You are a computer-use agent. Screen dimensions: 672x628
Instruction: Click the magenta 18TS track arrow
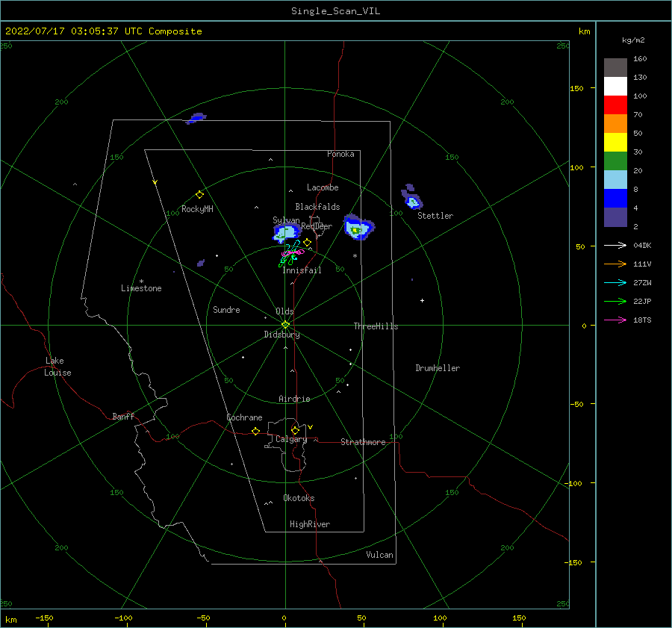615,320
